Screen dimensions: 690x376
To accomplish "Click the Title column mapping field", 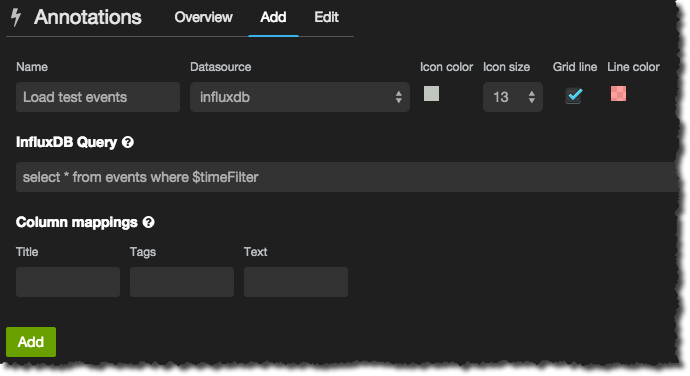I will [x=68, y=282].
